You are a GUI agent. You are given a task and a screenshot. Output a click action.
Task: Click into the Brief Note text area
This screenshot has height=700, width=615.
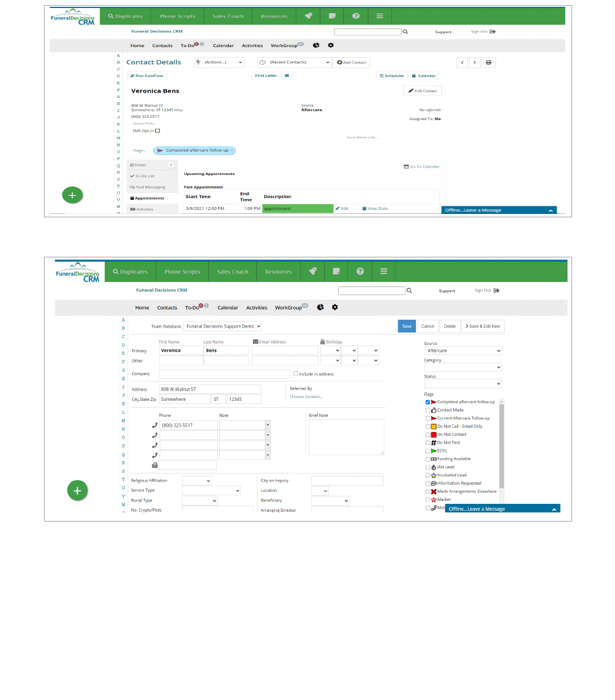(346, 437)
